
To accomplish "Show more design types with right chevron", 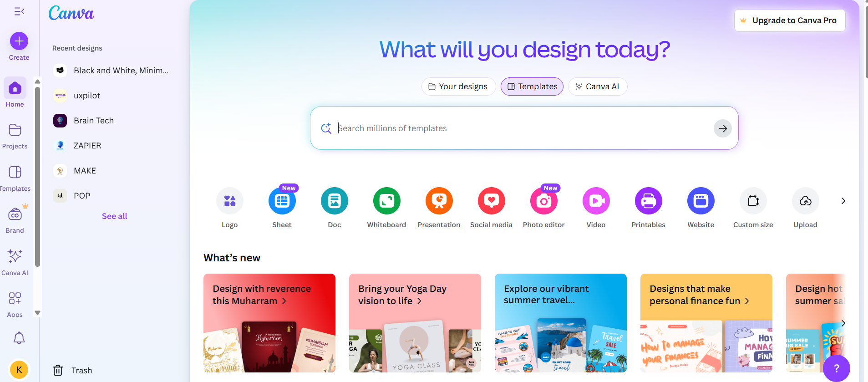I will [x=843, y=201].
